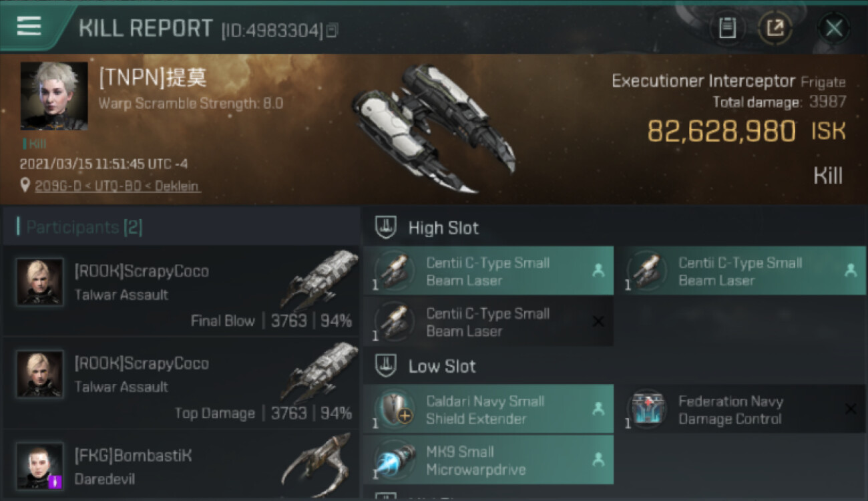
Task: Click the Federation Navy Damage Control
Action: click(740, 409)
